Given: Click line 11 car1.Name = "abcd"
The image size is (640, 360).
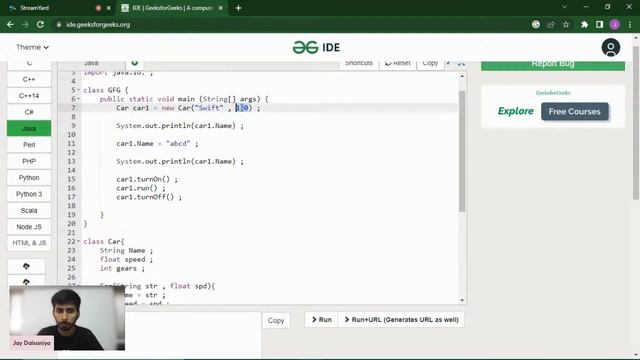Looking at the screenshot, I should 157,144.
